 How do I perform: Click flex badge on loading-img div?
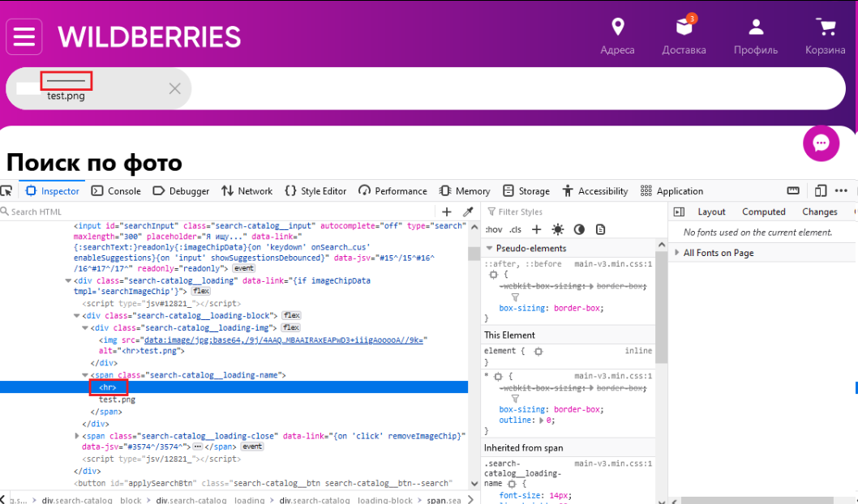(x=290, y=327)
